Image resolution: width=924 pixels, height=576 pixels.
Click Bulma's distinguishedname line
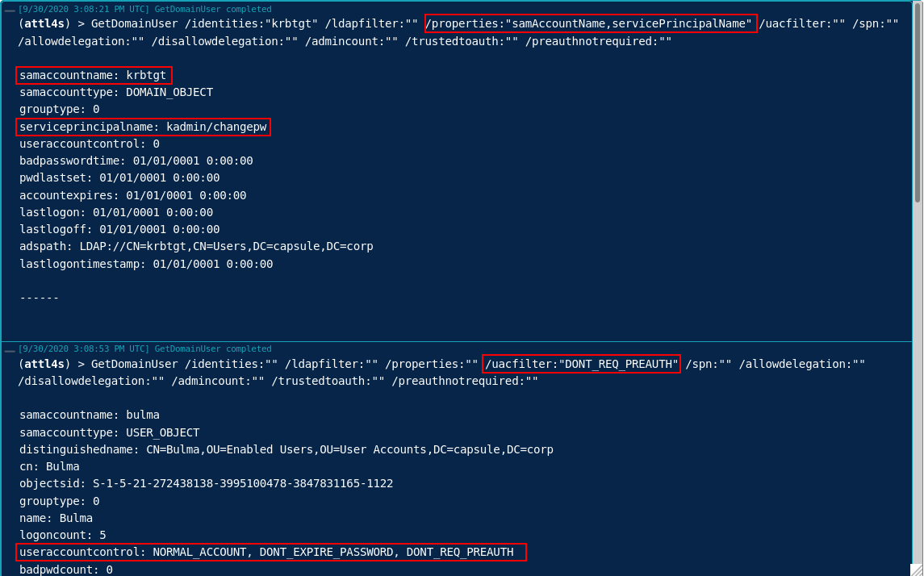pyautogui.click(x=286, y=449)
